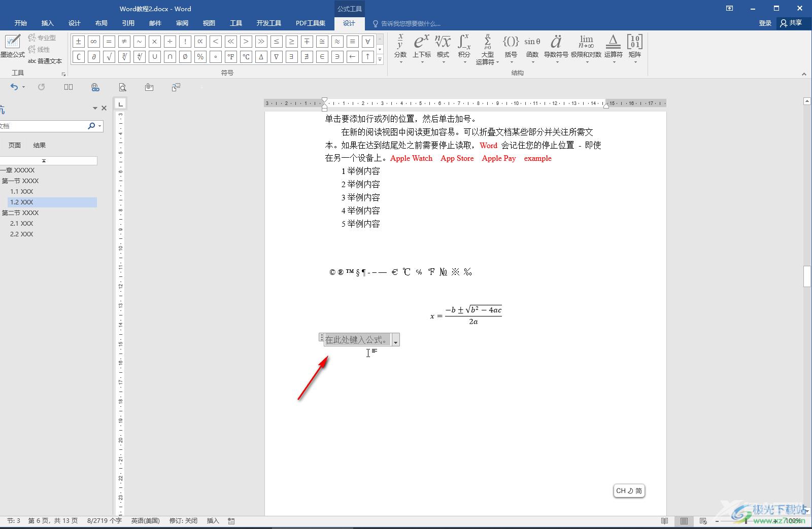Viewport: 812px width, 529px height.
Task: Insert the degrees Fahrenheit °F symbol
Action: tap(230, 57)
